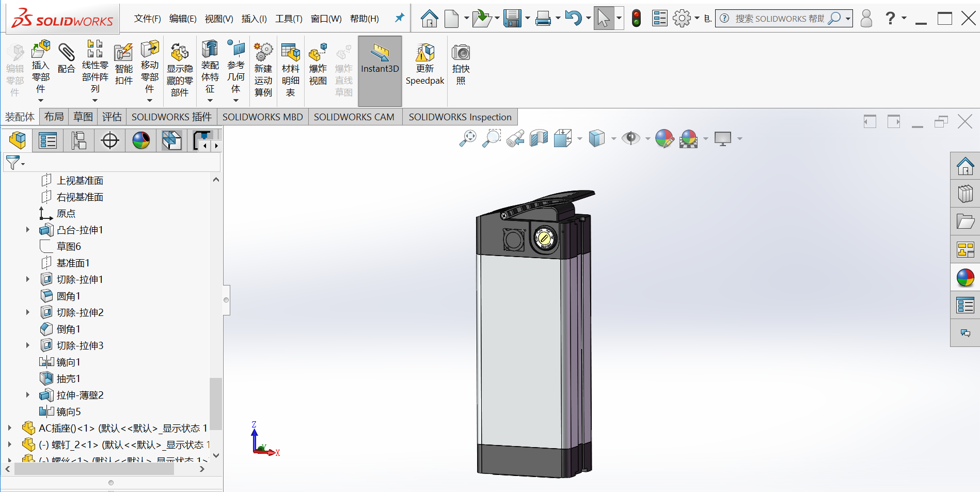Expand the 拉伸-薄壁2 feature node
Image resolution: width=980 pixels, height=492 pixels.
[x=28, y=395]
